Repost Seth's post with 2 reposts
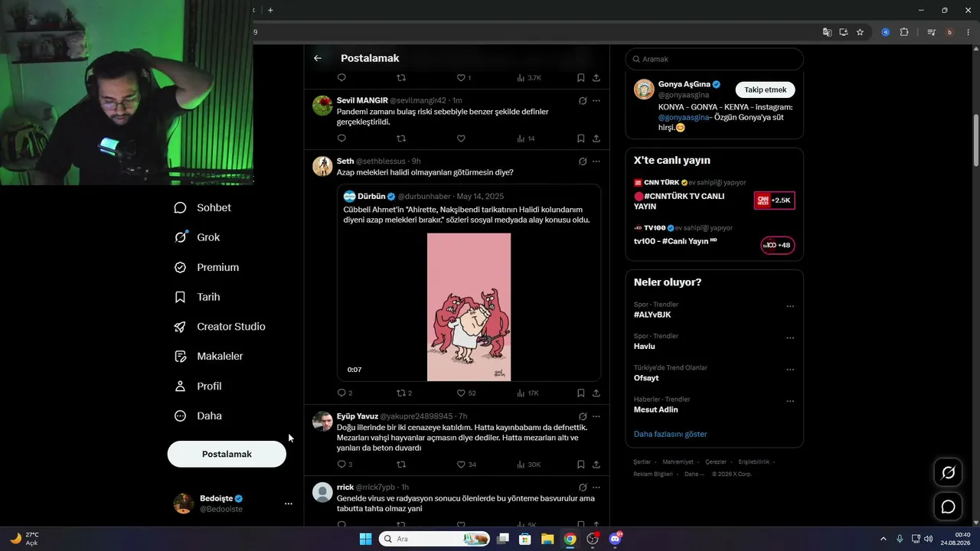This screenshot has width=980, height=551. 404,393
